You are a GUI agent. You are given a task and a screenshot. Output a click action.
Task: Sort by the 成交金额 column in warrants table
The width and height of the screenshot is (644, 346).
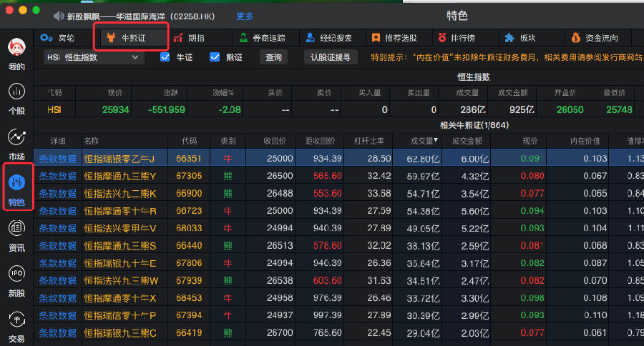point(467,141)
